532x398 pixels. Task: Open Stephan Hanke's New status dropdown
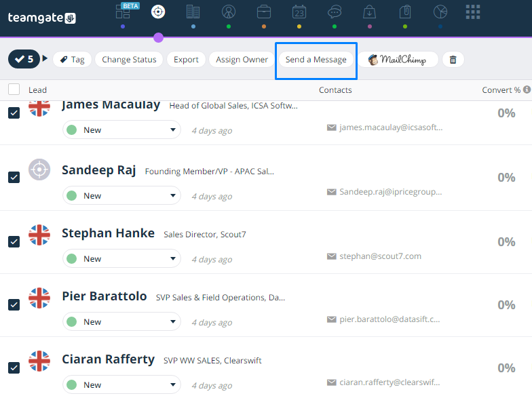coord(121,259)
